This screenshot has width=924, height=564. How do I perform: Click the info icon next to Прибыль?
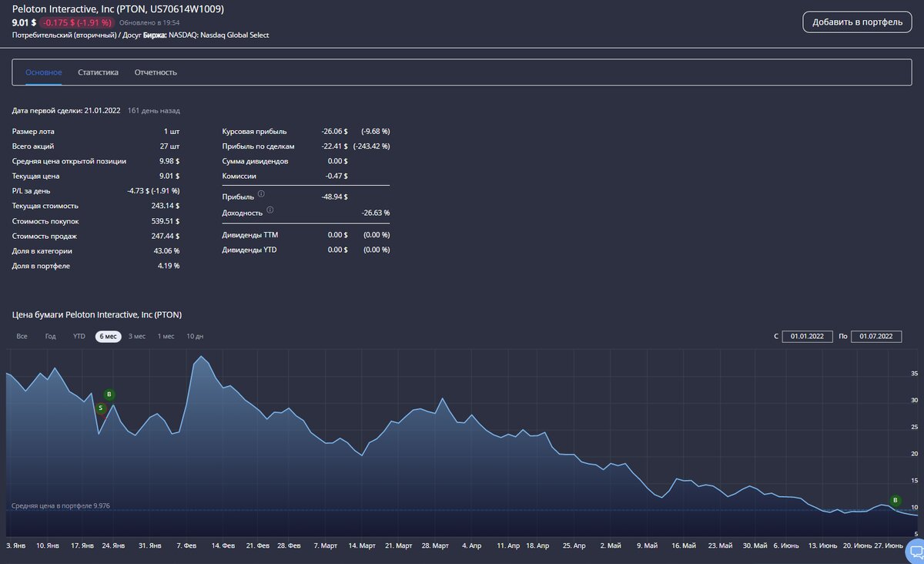click(x=261, y=194)
